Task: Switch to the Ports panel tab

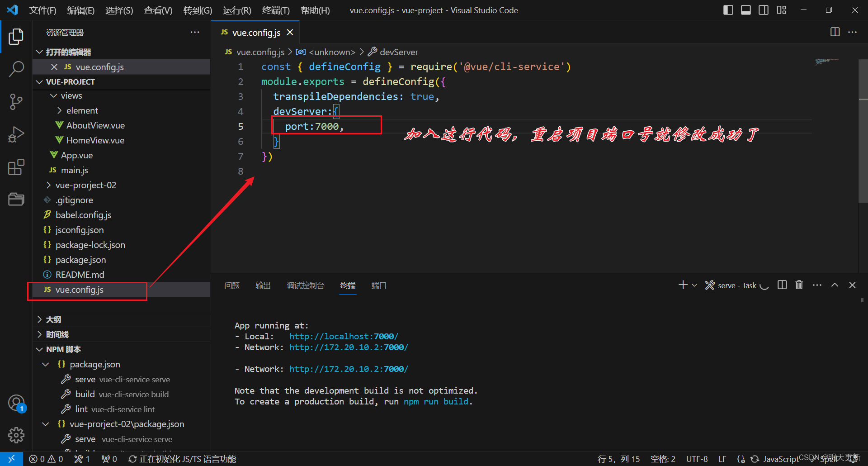Action: click(379, 285)
